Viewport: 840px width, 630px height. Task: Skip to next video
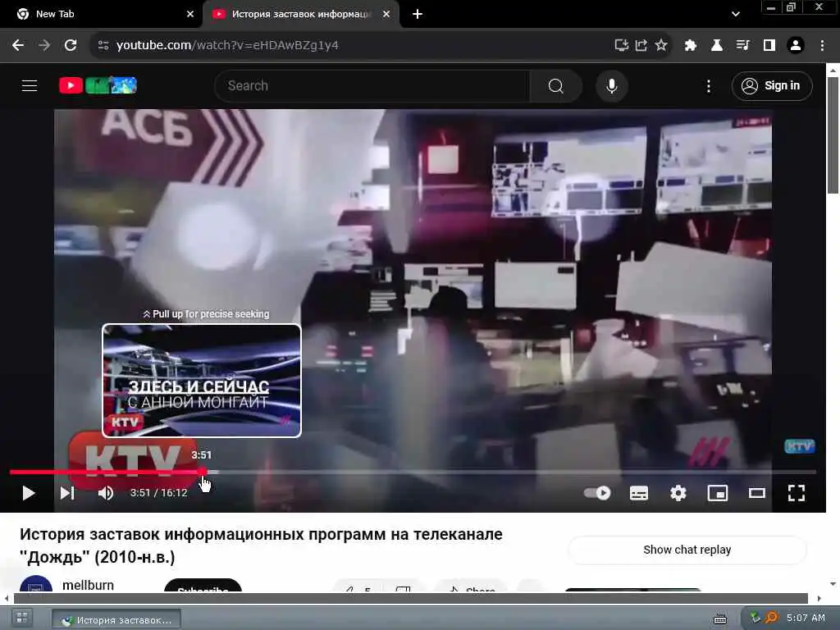pos(67,493)
